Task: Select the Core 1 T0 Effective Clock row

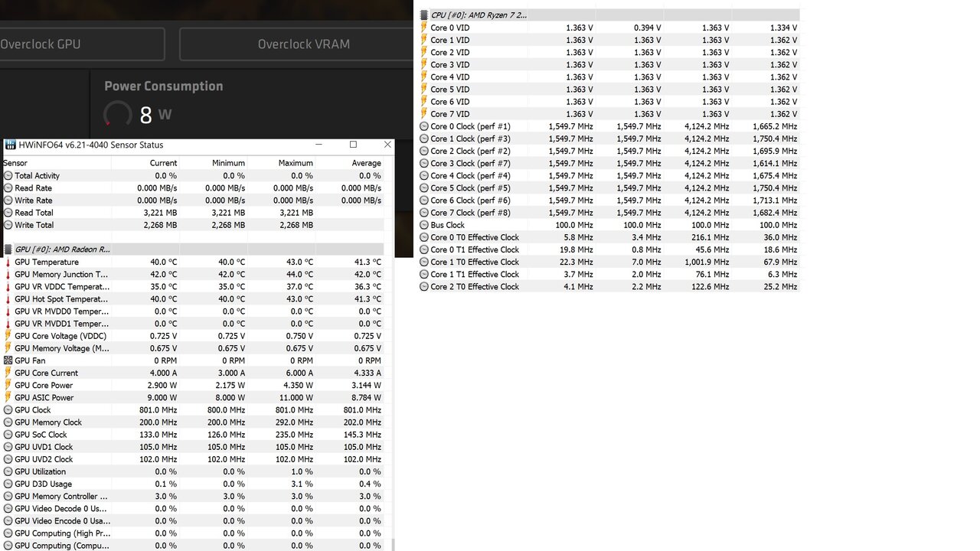Action: tap(609, 262)
